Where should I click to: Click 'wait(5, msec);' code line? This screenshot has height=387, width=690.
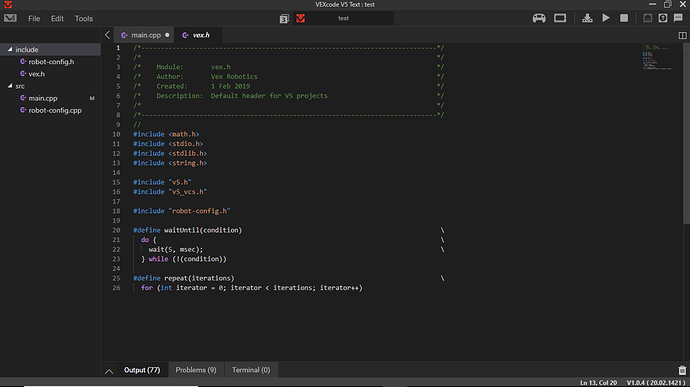click(176, 249)
